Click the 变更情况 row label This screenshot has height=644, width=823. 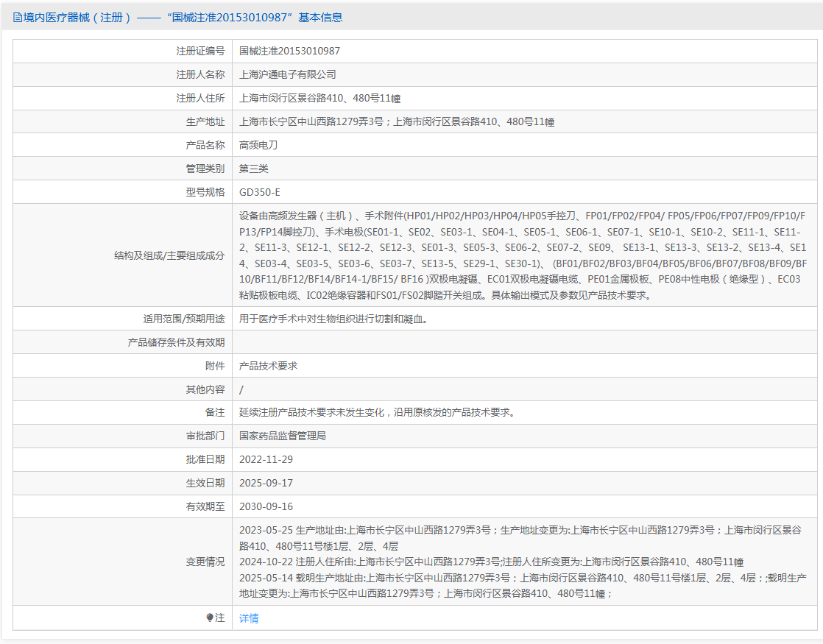pos(205,562)
